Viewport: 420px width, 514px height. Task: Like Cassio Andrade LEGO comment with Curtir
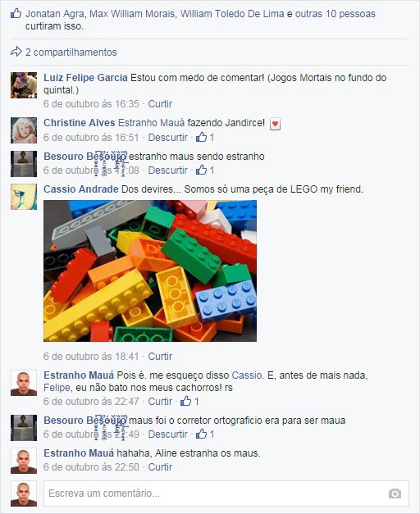(160, 357)
